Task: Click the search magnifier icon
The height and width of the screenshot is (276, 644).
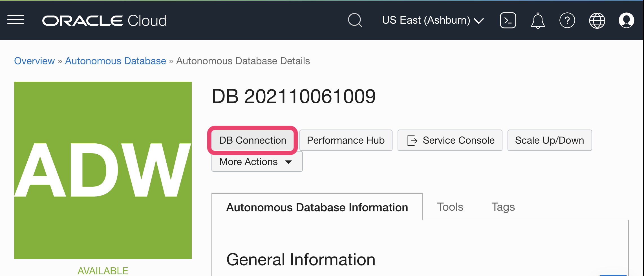Action: point(355,20)
